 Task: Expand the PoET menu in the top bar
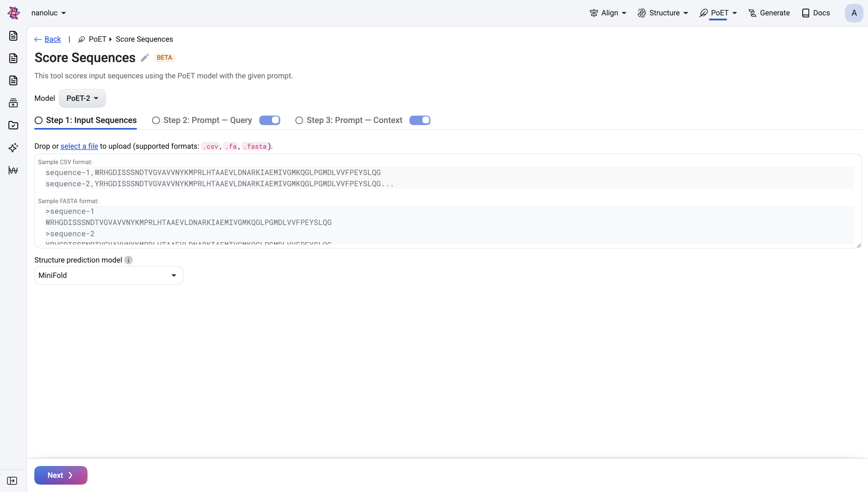[x=718, y=13]
